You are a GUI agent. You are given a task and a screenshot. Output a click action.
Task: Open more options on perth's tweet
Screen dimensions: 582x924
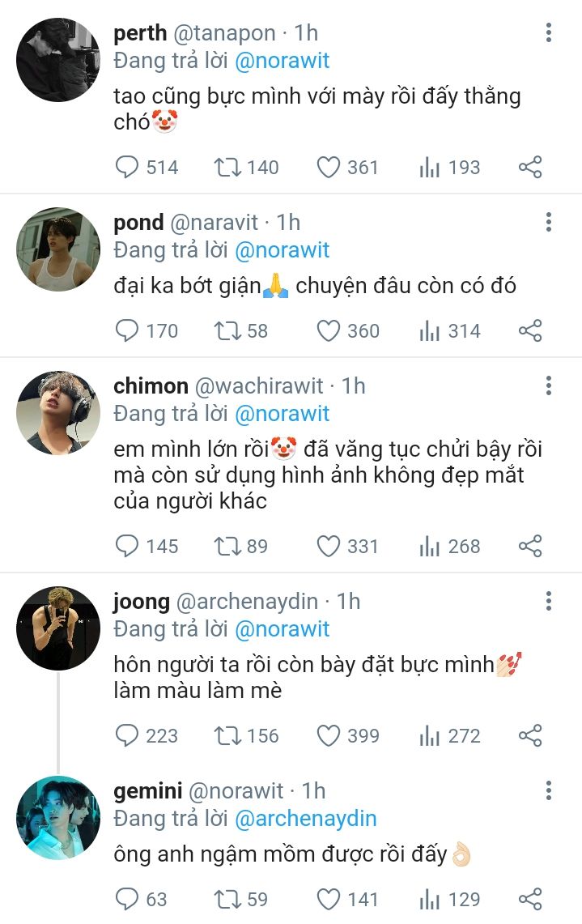click(549, 33)
